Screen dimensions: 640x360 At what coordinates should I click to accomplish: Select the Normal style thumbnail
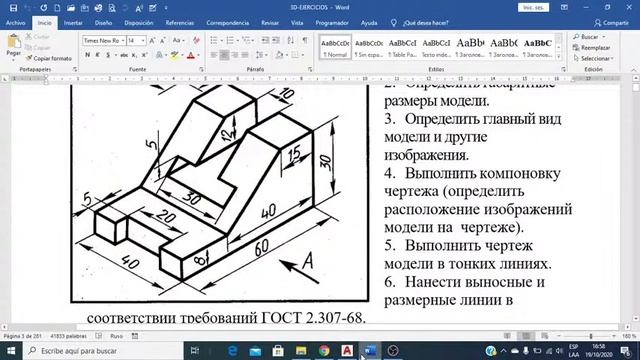tap(335, 47)
